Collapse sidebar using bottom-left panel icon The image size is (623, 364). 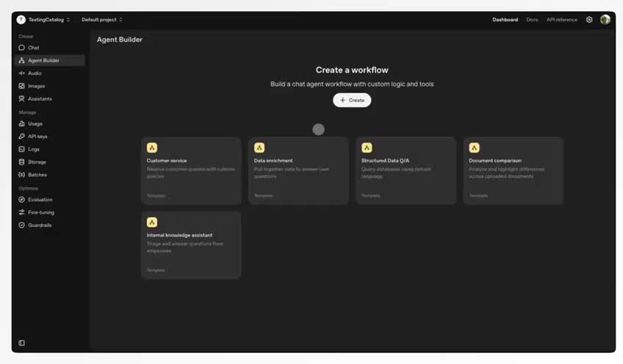click(x=21, y=343)
